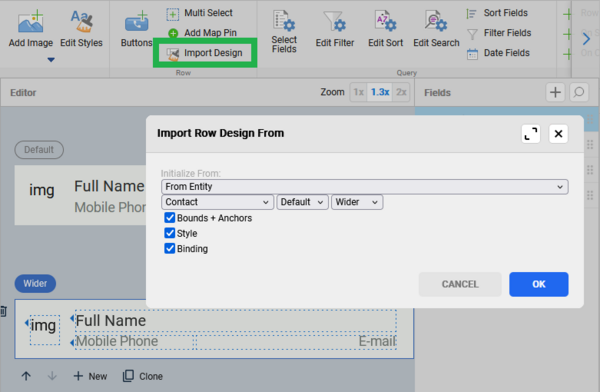This screenshot has width=600, height=392.
Task: Click Import Design in the ribbon
Action: click(205, 53)
